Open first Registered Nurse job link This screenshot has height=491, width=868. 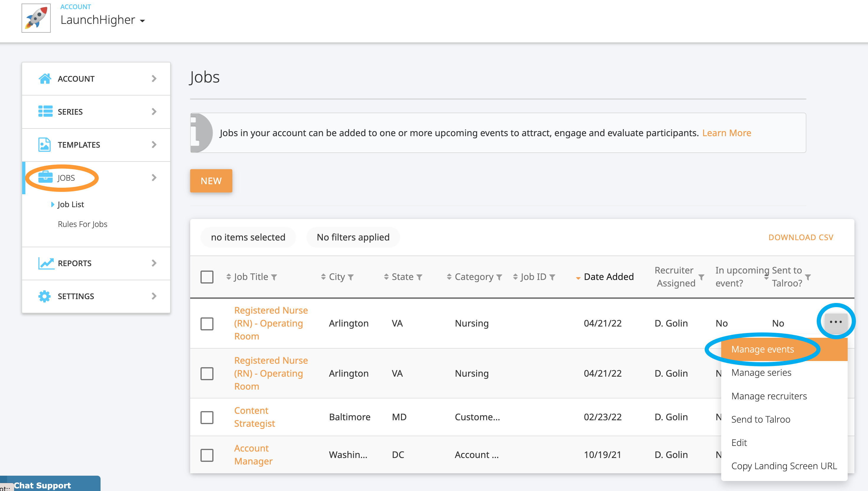[271, 323]
